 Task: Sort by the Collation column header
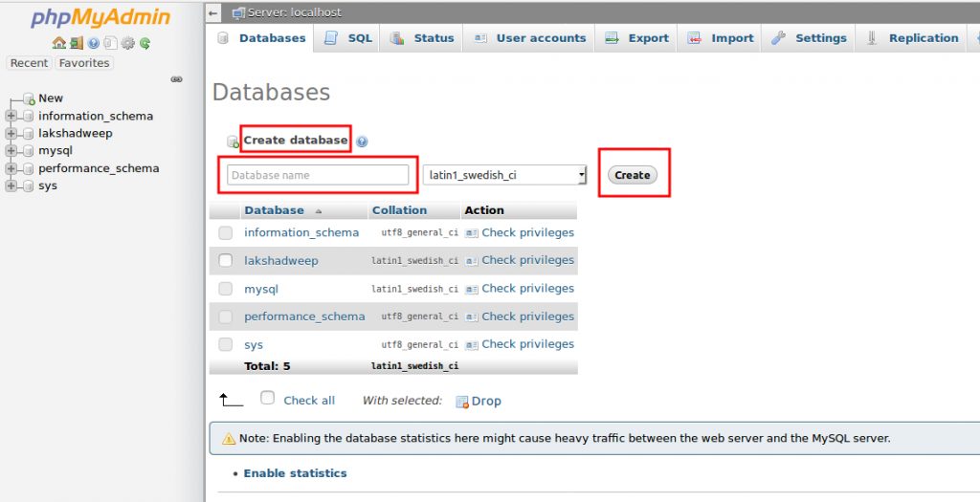coord(399,210)
